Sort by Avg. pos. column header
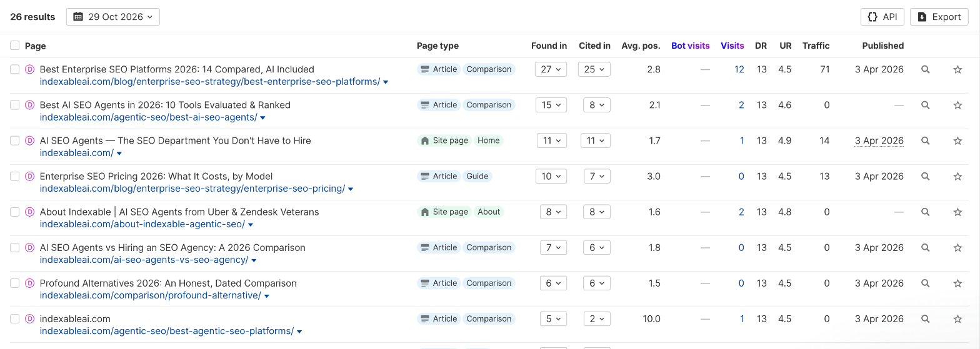 coord(641,46)
